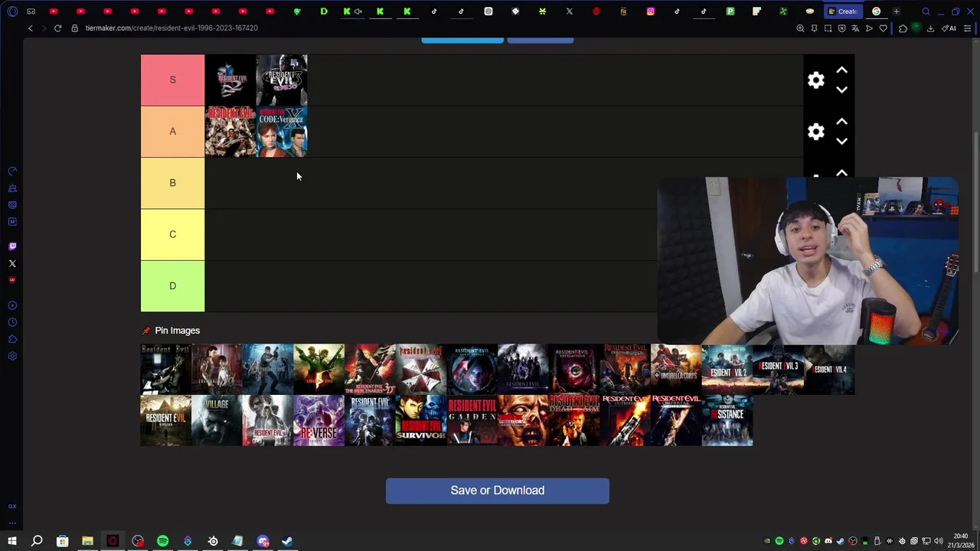Click the pink S tier label

(x=172, y=80)
